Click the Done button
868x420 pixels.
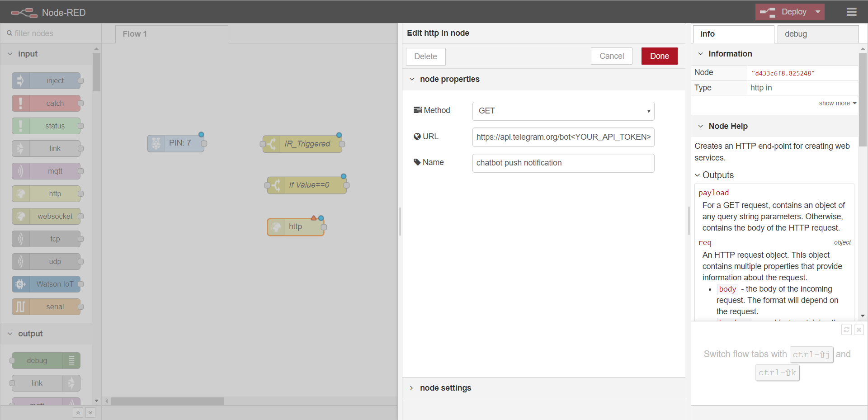point(659,56)
